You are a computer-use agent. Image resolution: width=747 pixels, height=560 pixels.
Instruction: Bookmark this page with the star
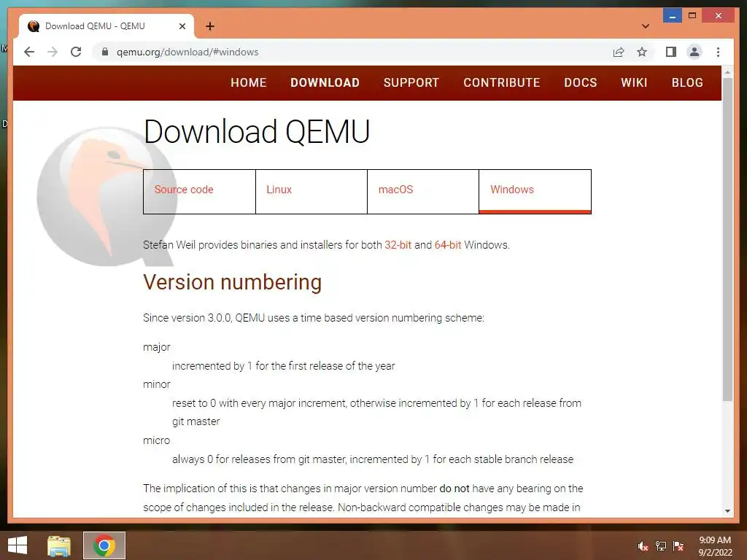tap(642, 52)
